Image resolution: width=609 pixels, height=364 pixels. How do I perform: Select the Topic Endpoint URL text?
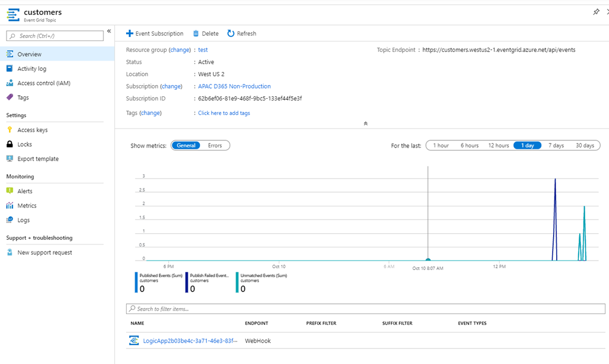[499, 50]
